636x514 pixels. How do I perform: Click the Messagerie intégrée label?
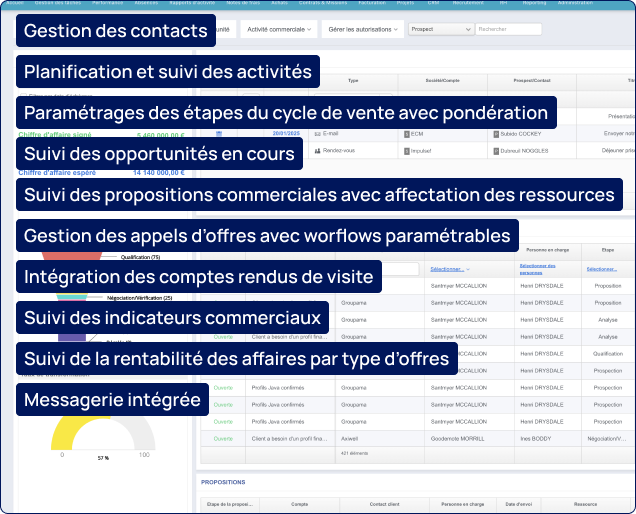tap(113, 401)
